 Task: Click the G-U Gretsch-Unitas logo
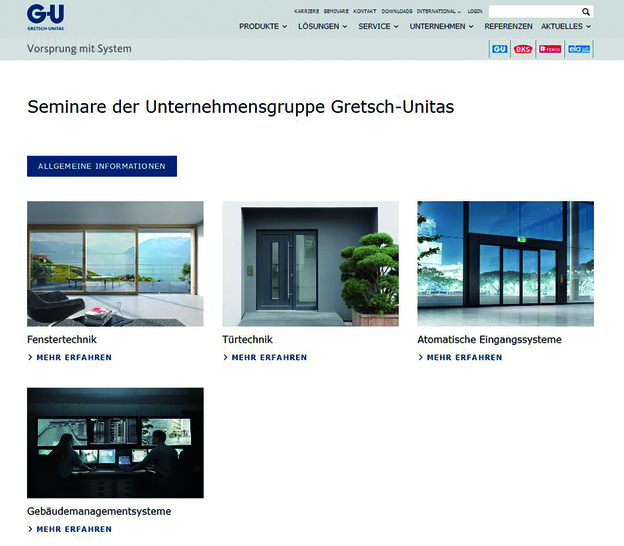(43, 17)
